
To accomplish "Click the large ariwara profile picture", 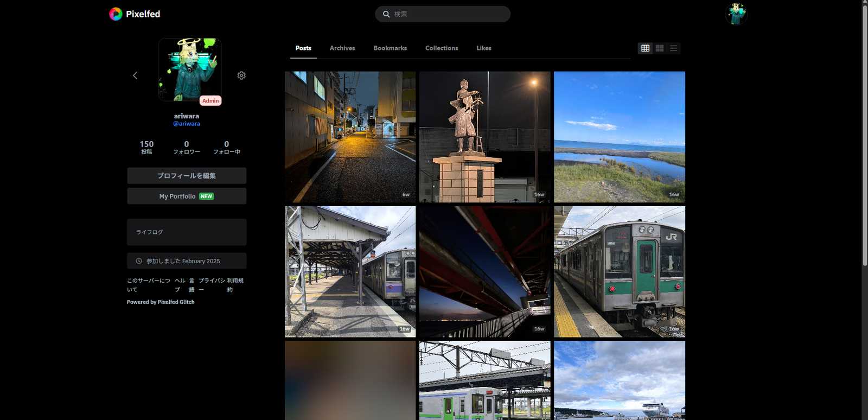I will click(x=190, y=69).
